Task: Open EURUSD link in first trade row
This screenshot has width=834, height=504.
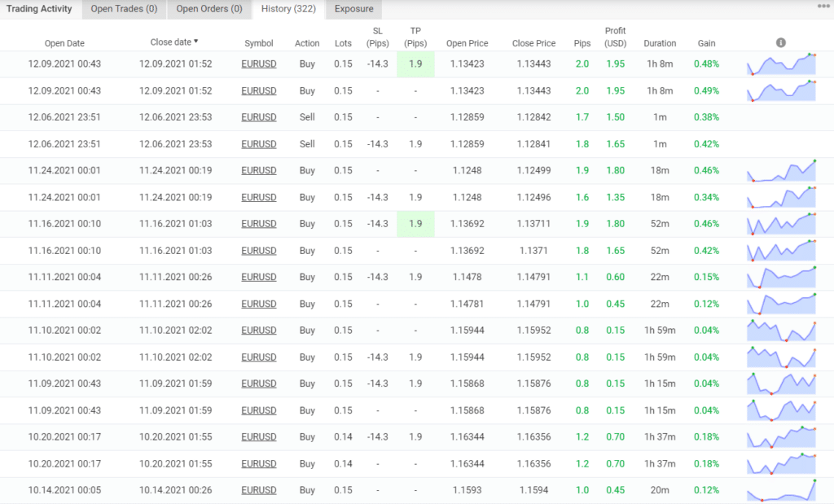Action: pos(258,64)
